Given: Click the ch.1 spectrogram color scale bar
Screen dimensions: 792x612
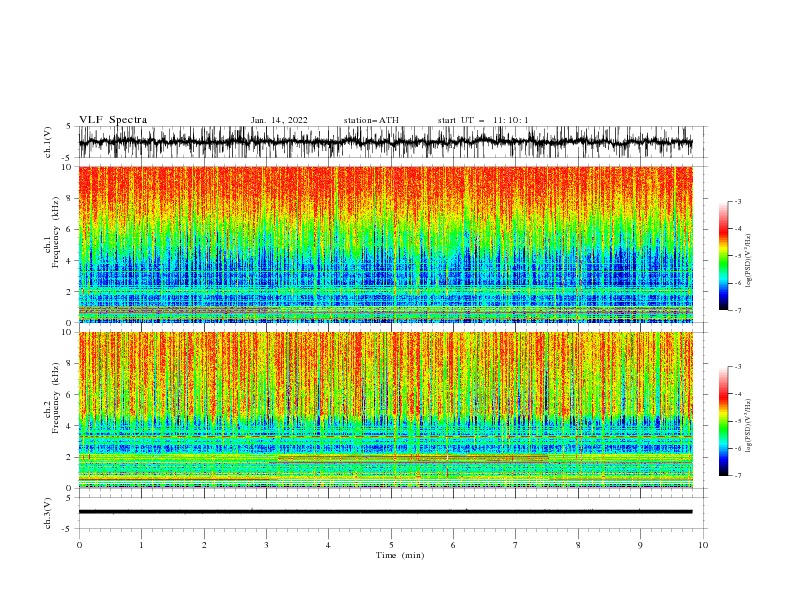Looking at the screenshot, I should [x=723, y=256].
